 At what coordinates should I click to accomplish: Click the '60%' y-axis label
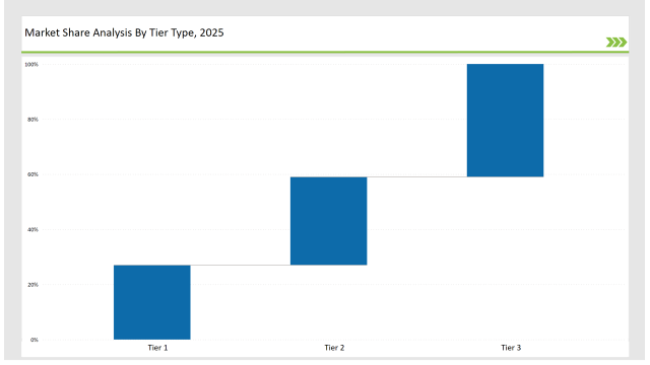click(x=33, y=175)
